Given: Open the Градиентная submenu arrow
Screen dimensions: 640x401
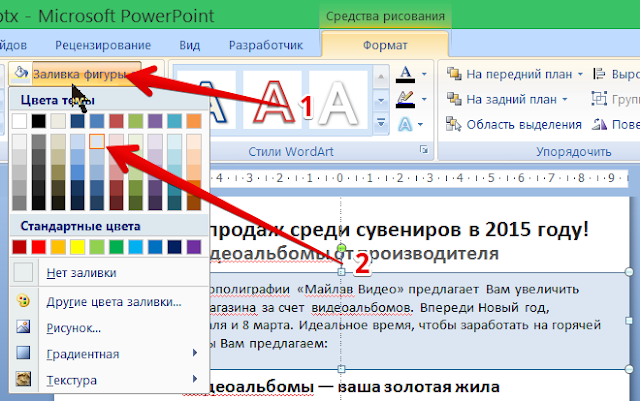Looking at the screenshot, I should tap(195, 353).
